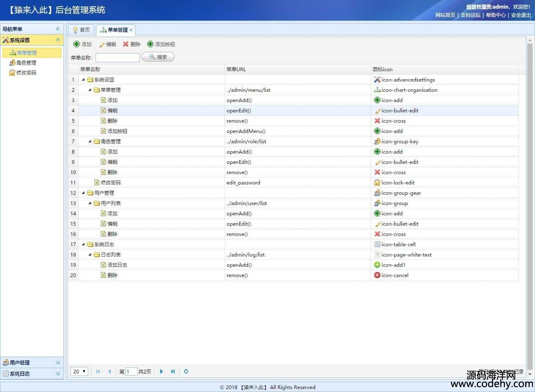Click the 安全退出 logout link
Viewport: 535px width, 392px height.
coord(521,15)
